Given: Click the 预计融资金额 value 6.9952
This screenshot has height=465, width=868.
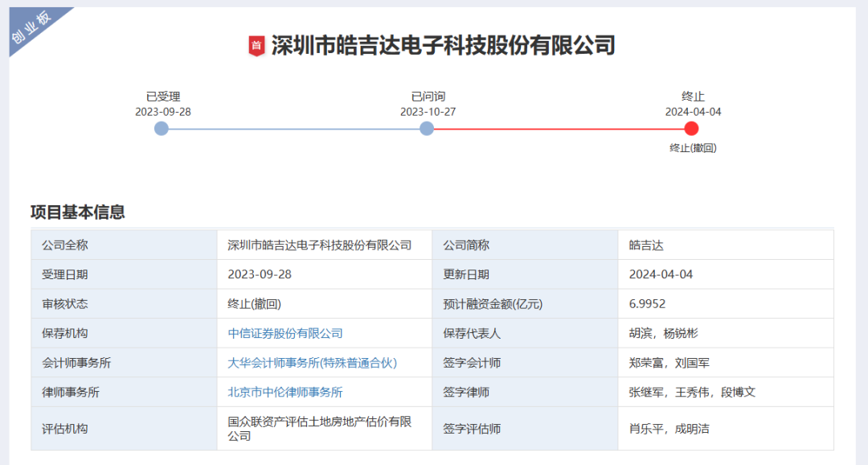Looking at the screenshot, I should click(647, 304).
